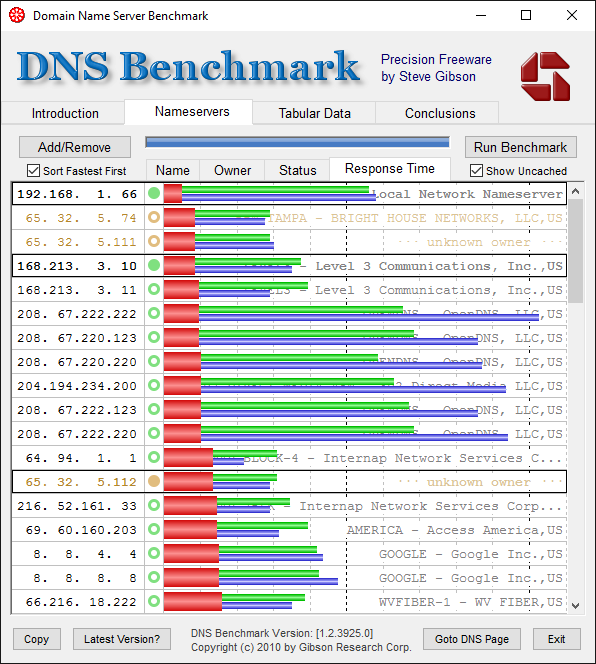
Task: Click the status ring for 168.213.3.11
Action: coord(154,289)
